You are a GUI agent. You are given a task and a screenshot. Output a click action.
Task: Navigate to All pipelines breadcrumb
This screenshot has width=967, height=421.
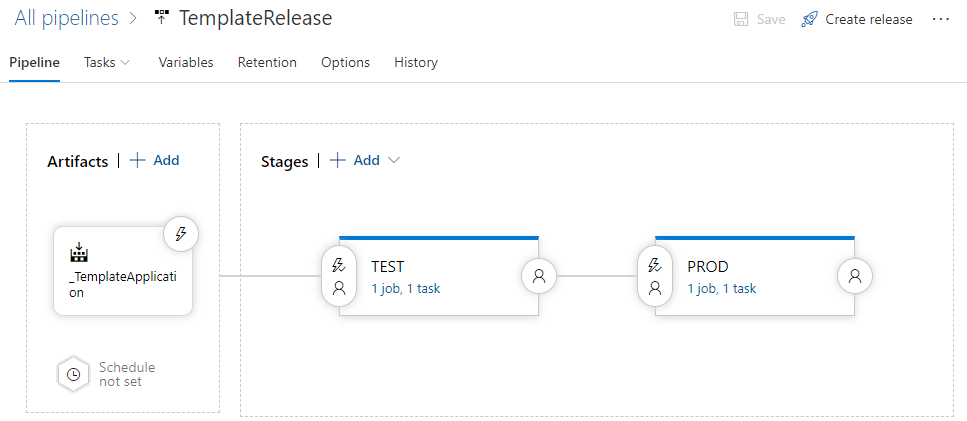66,18
